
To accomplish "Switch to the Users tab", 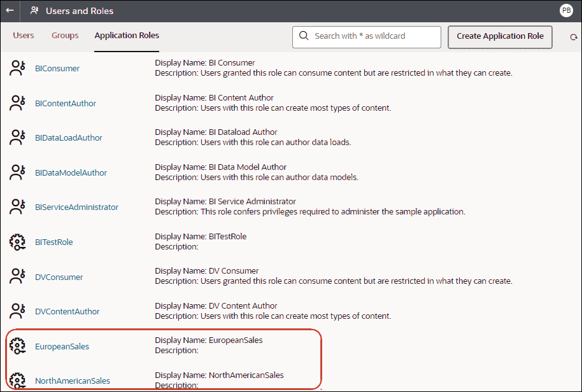I will (x=24, y=36).
